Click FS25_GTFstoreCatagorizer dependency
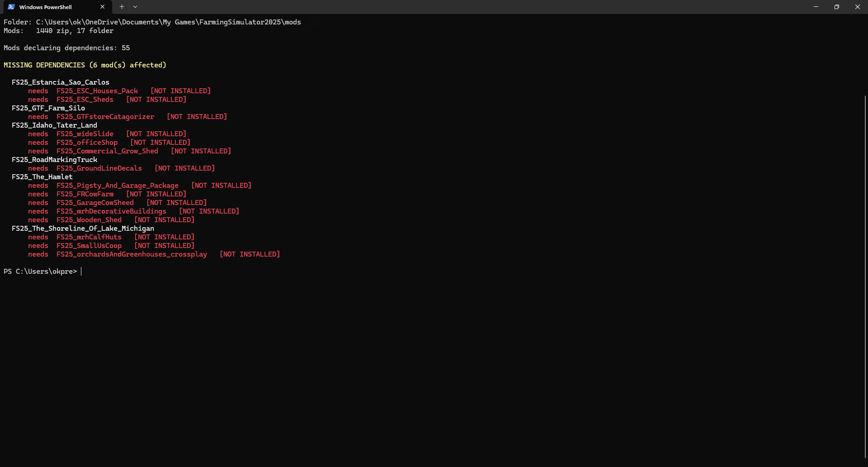This screenshot has width=868, height=467. pos(105,117)
